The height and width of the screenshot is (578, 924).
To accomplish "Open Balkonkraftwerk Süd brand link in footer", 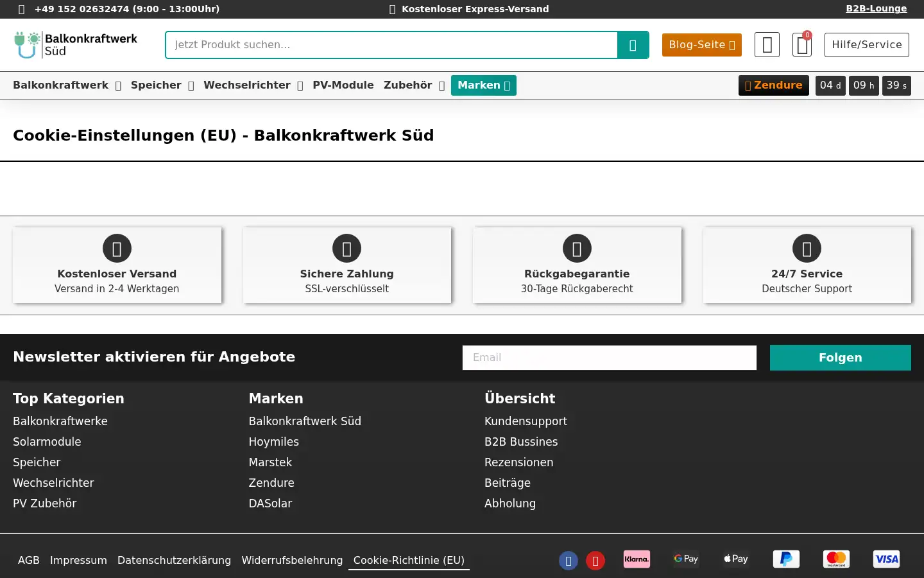I will pyautogui.click(x=305, y=421).
